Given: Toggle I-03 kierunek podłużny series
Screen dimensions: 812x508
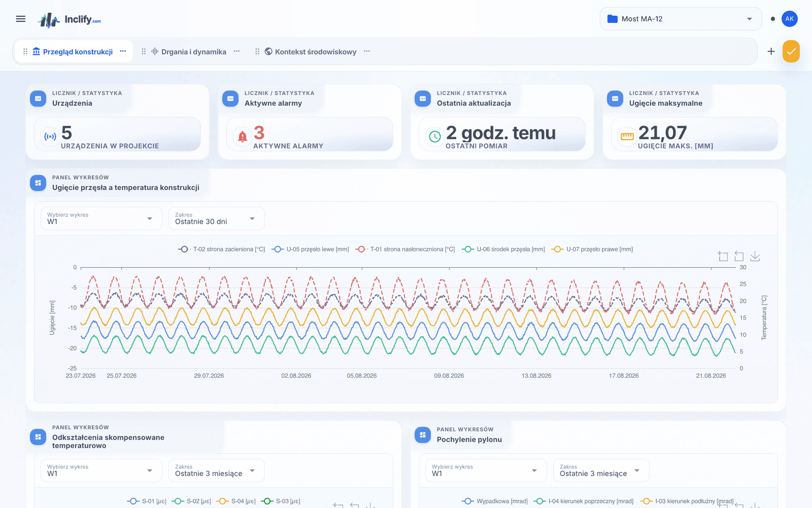Looking at the screenshot, I should click(687, 501).
